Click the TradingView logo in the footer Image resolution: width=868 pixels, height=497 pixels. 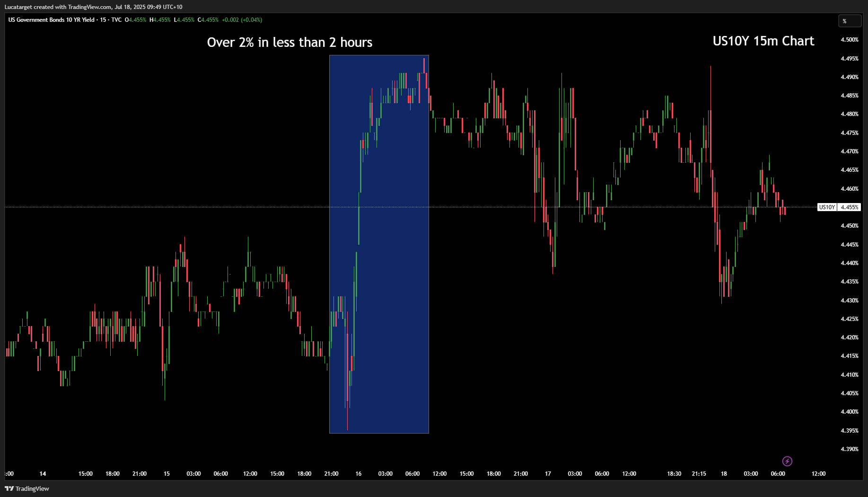(x=27, y=488)
